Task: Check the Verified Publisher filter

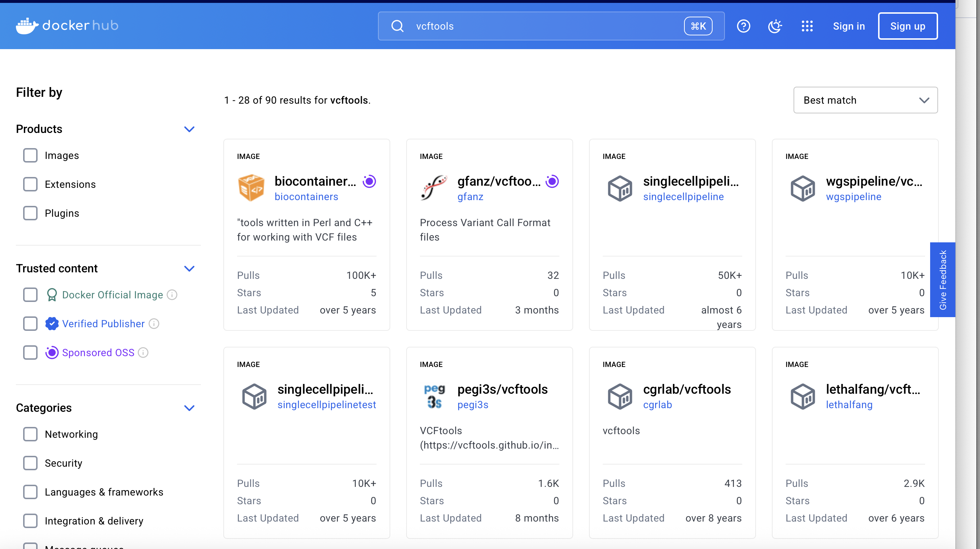Action: (x=30, y=324)
